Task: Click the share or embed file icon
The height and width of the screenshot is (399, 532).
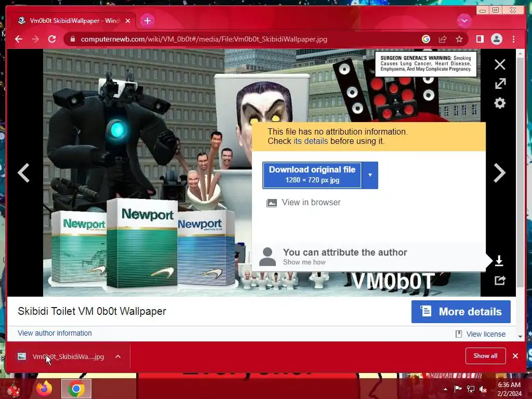Action: tap(500, 280)
